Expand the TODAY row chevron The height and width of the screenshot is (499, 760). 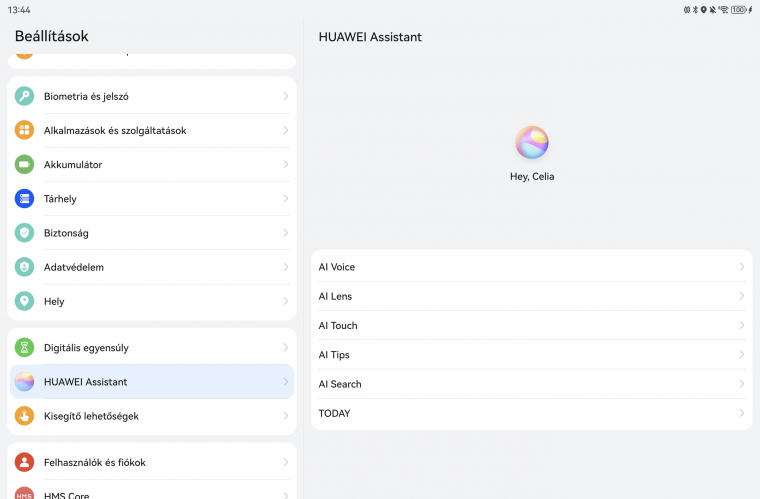click(741, 413)
